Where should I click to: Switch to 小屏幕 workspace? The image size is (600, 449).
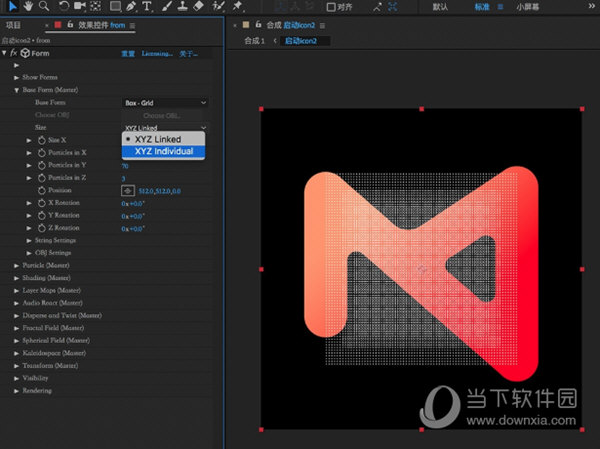528,7
